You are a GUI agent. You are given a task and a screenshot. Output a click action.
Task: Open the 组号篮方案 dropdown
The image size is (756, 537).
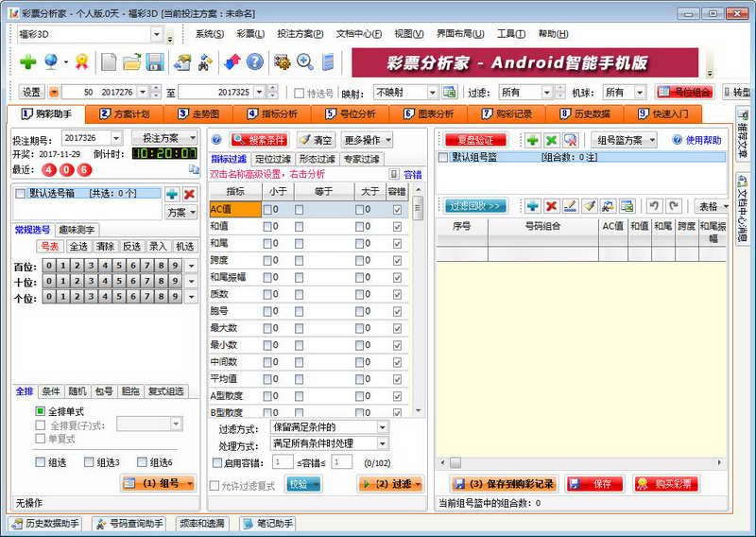click(x=624, y=141)
